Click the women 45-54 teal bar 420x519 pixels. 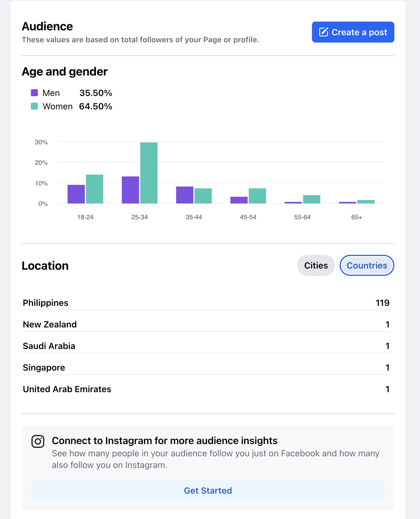click(257, 196)
